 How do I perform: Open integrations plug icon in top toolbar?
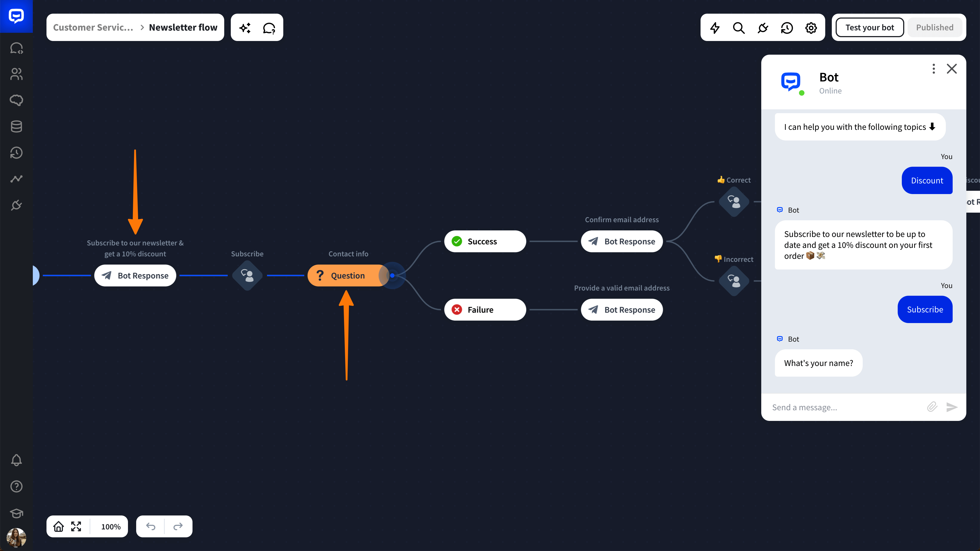click(x=763, y=27)
